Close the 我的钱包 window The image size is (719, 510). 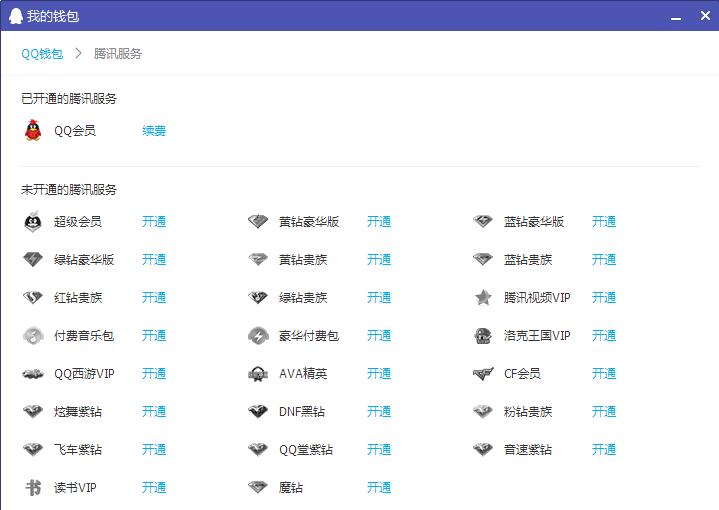click(x=705, y=16)
